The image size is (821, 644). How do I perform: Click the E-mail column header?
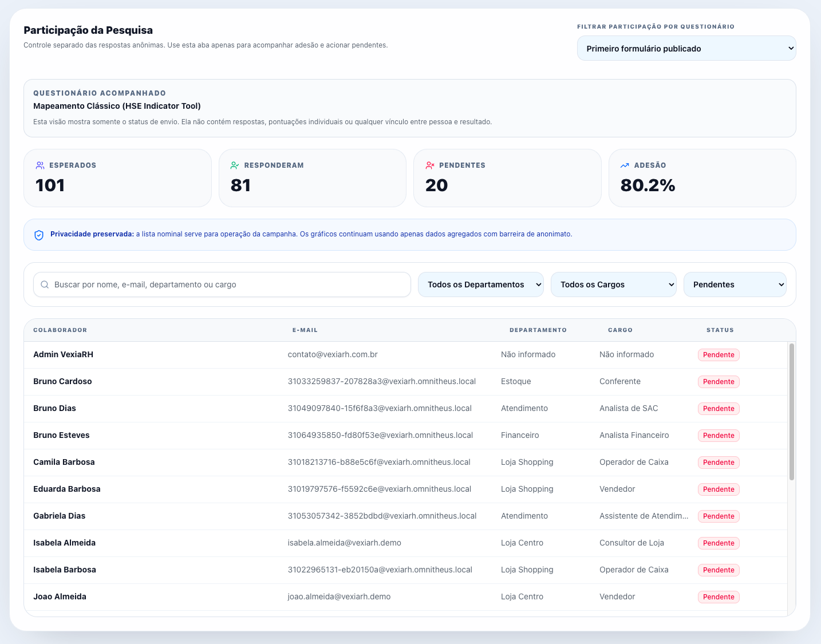pos(305,330)
